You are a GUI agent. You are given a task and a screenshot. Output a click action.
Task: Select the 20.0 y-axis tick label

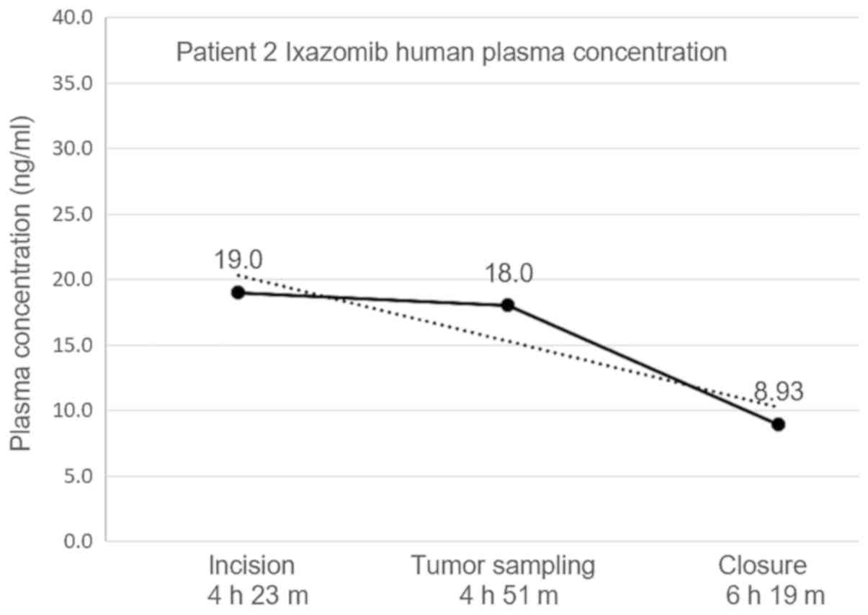click(73, 279)
